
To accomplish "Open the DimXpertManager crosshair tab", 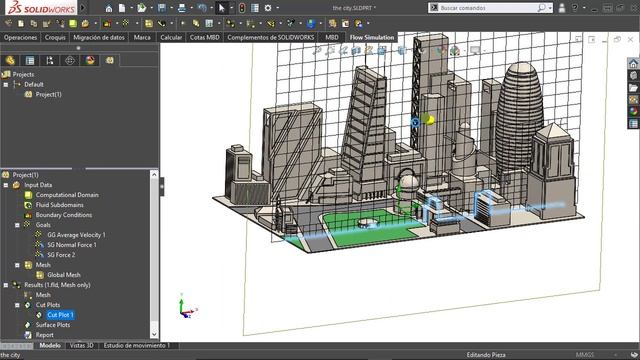I will 70,60.
